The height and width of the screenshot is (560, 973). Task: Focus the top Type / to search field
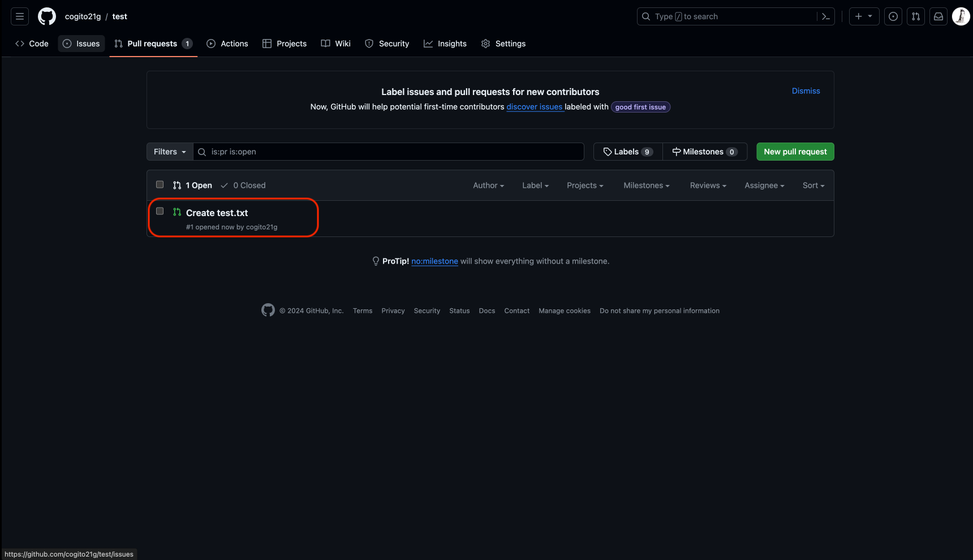point(735,16)
